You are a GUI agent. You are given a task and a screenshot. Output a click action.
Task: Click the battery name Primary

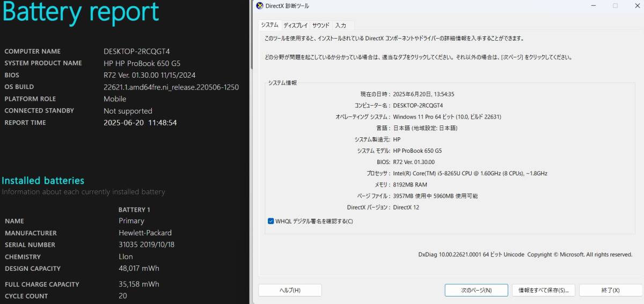[x=131, y=221]
